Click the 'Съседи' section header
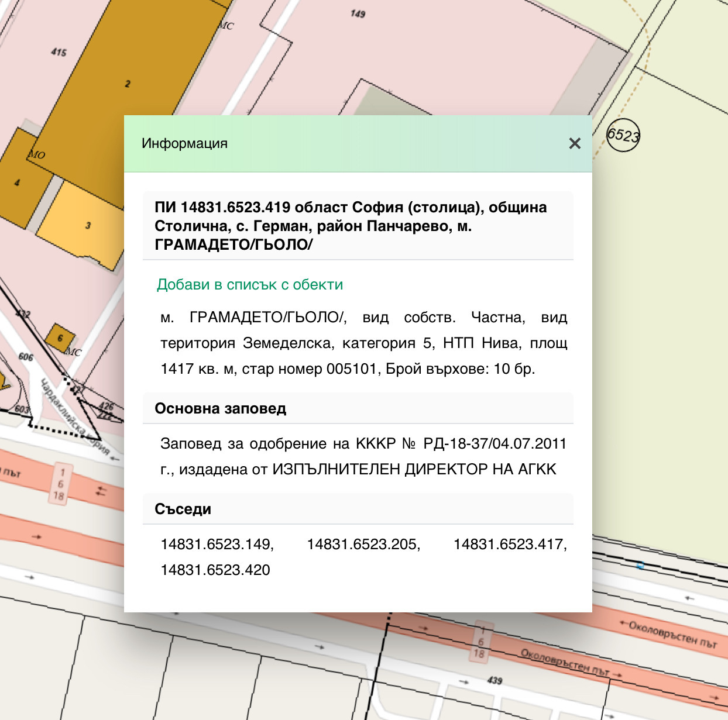 coord(183,509)
